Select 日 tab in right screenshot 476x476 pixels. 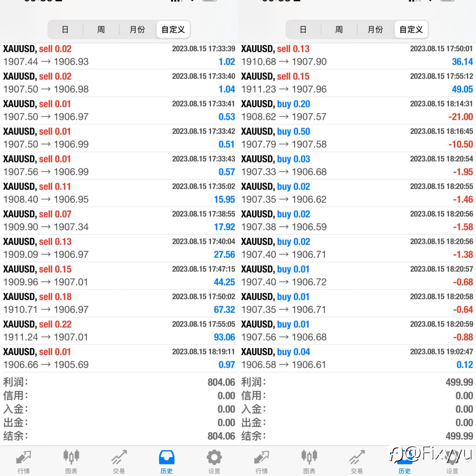[x=303, y=29]
